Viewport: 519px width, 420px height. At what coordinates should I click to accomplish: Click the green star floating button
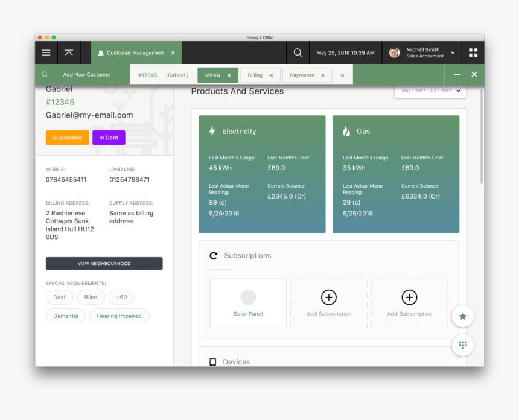pos(463,316)
